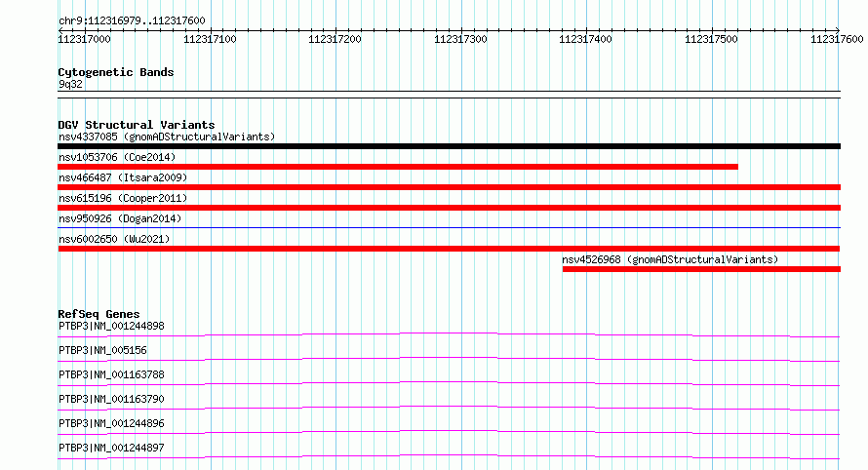Click ruler position 112317300
Viewport: 868px width, 470px height.
tap(460, 39)
